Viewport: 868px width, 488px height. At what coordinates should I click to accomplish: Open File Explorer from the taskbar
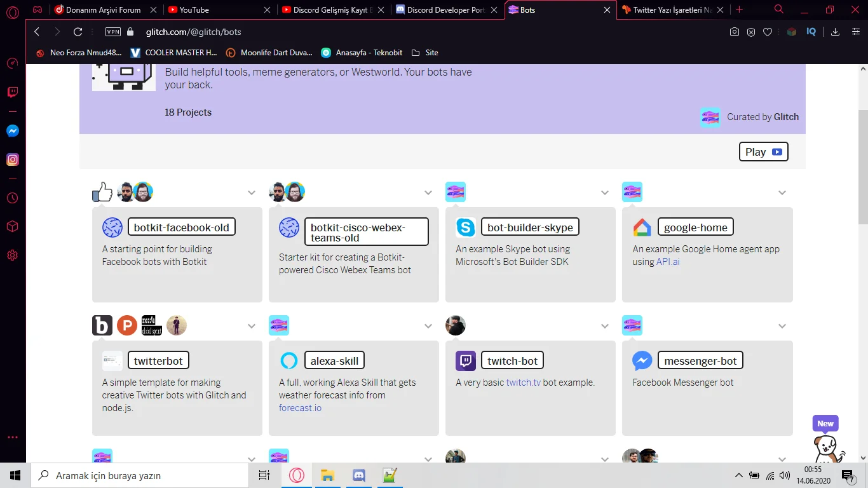point(327,475)
